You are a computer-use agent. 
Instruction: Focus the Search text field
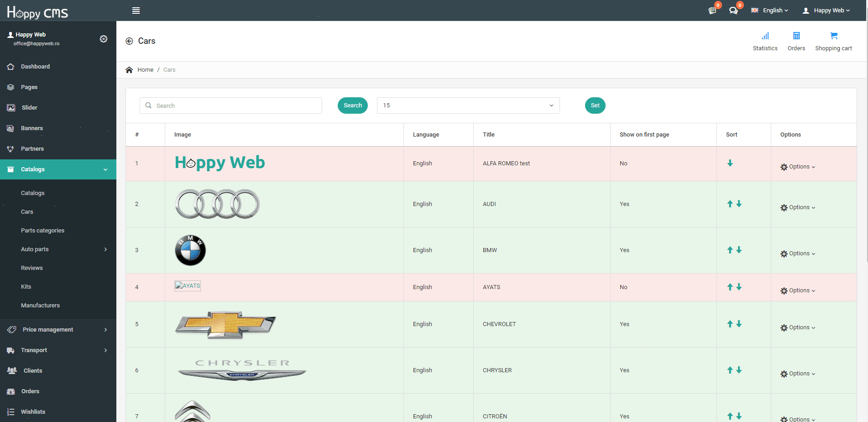pos(231,105)
